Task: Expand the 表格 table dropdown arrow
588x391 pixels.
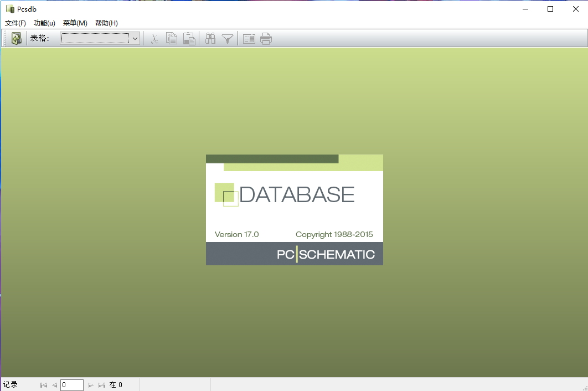Action: click(x=135, y=38)
